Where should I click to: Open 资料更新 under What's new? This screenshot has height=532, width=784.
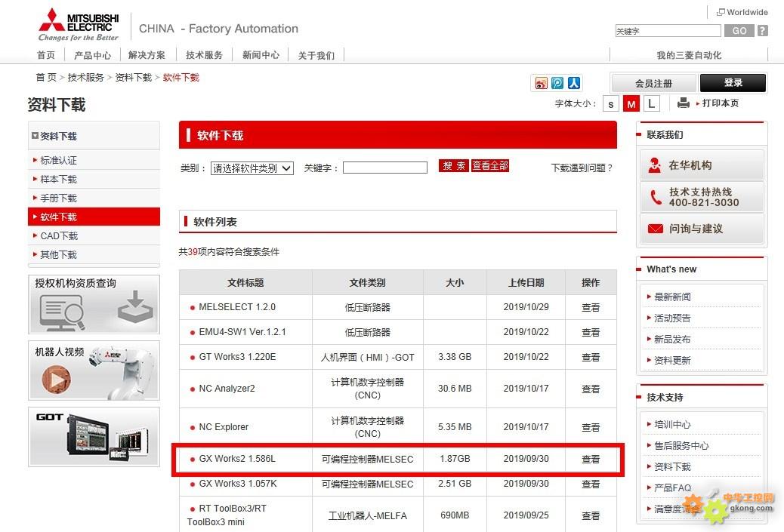[672, 360]
